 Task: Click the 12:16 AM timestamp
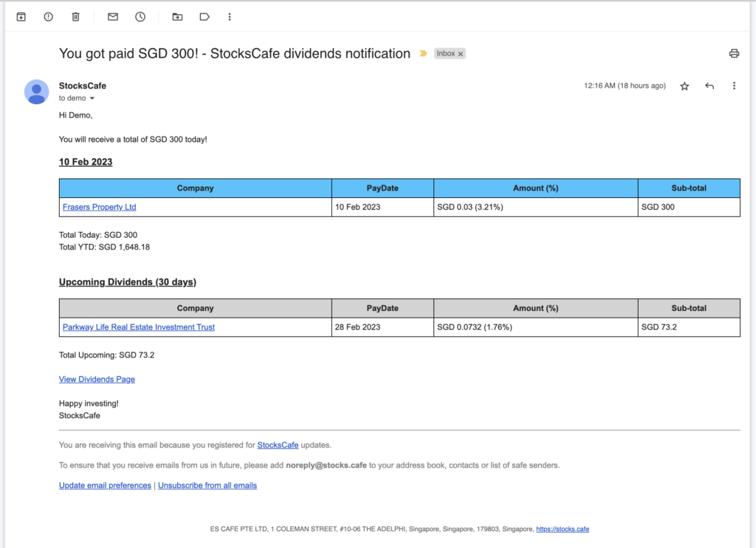(x=625, y=86)
